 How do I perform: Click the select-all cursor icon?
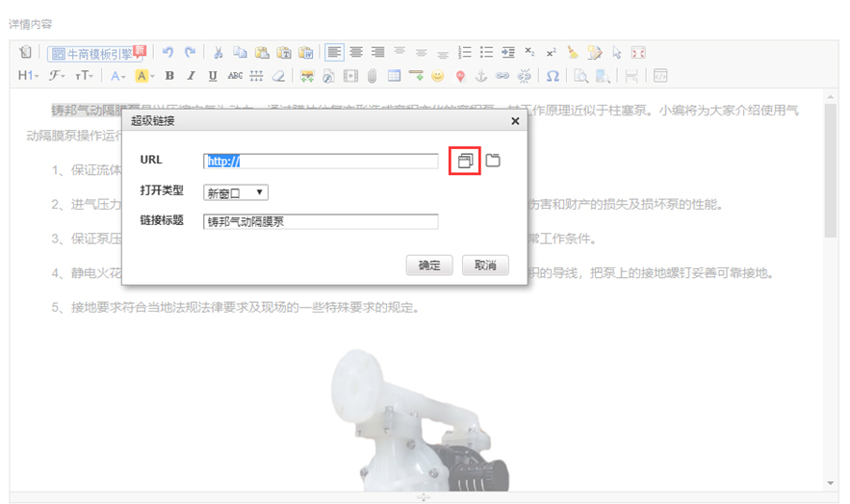tap(616, 53)
